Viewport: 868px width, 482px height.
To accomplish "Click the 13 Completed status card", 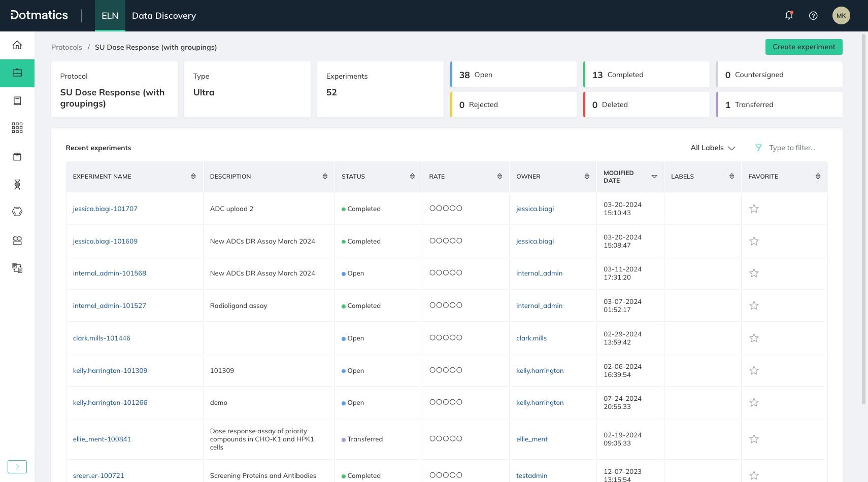I will click(x=646, y=75).
